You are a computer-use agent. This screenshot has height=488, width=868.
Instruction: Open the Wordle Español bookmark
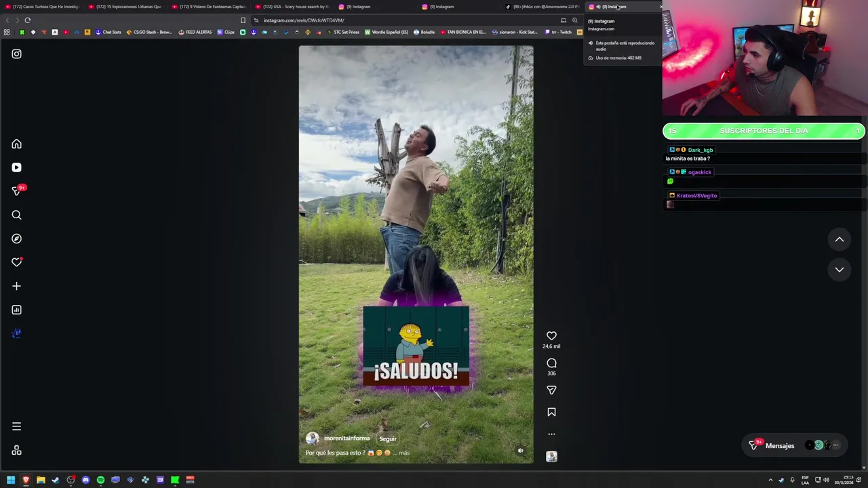point(387,32)
